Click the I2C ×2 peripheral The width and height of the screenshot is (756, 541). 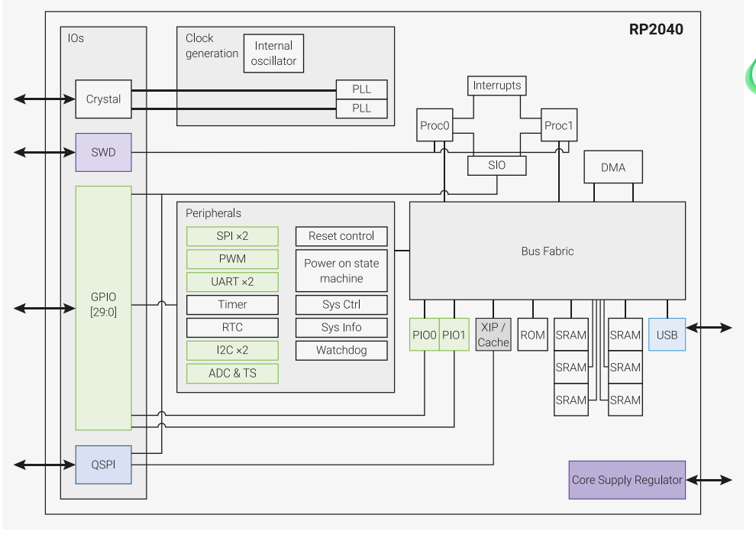pyautogui.click(x=232, y=351)
